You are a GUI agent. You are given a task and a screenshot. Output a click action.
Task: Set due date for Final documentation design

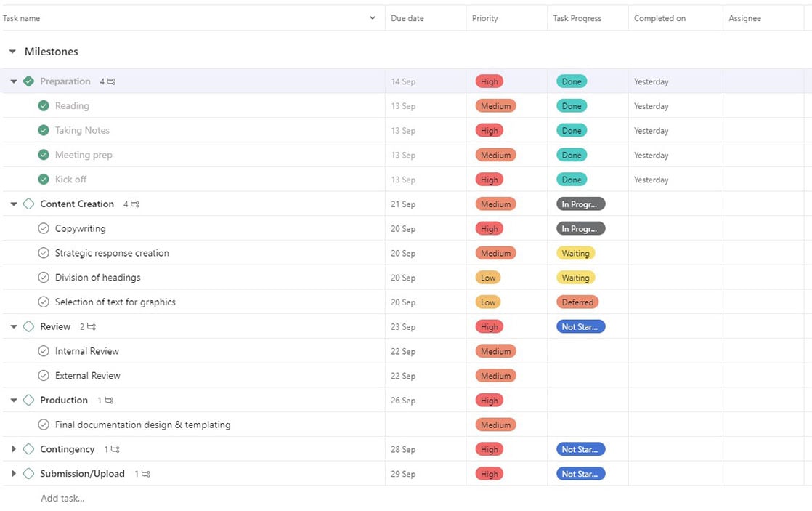click(425, 425)
